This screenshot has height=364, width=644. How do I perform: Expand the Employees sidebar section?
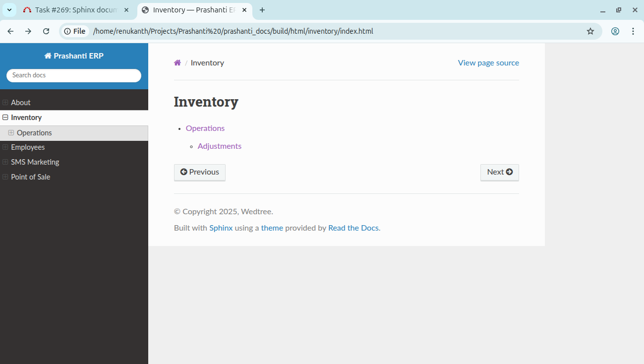5,147
